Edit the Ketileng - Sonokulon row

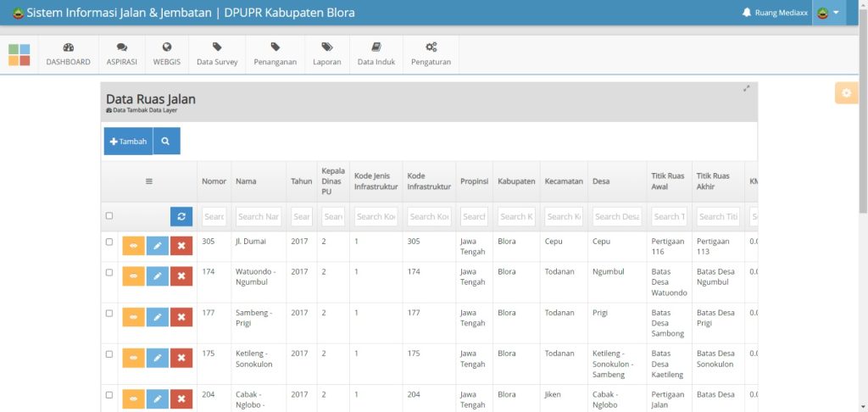point(157,359)
